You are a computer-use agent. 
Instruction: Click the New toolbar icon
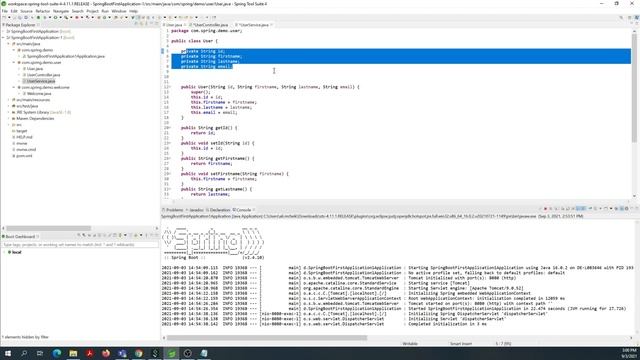pos(4,18)
